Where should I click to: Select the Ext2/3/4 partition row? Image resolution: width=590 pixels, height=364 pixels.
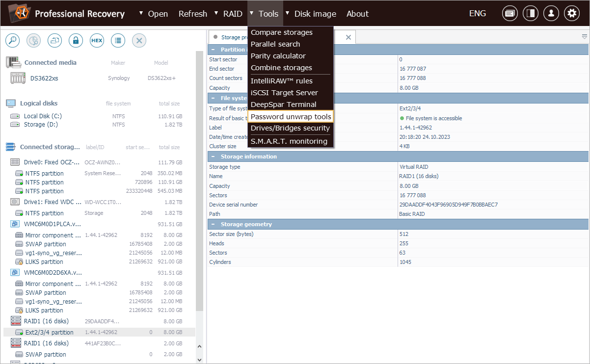(99, 332)
